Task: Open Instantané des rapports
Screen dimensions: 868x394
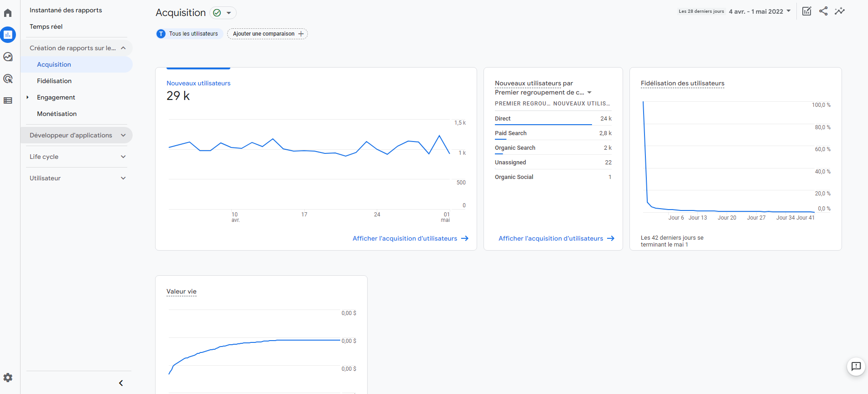Action: click(66, 10)
